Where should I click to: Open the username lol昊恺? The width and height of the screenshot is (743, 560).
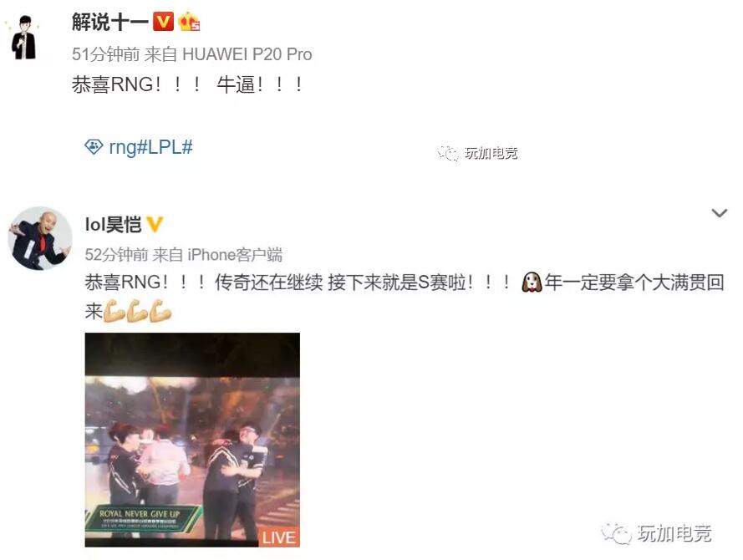click(113, 224)
